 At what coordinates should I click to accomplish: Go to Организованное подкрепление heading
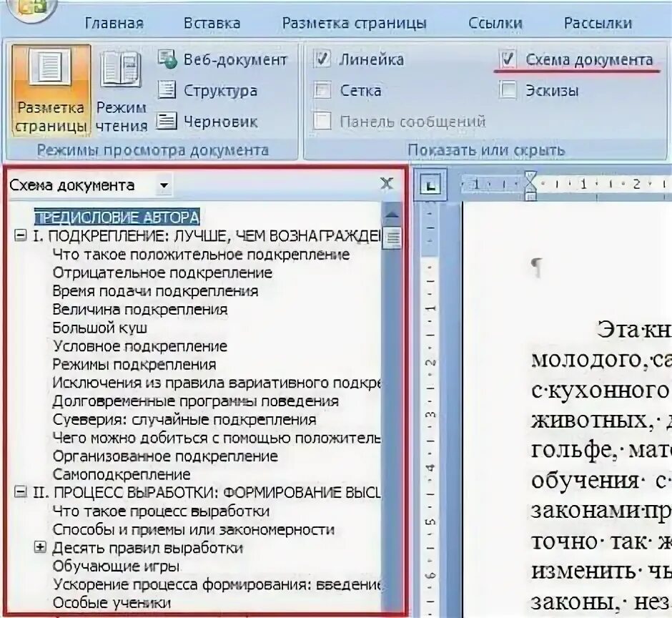[165, 456]
